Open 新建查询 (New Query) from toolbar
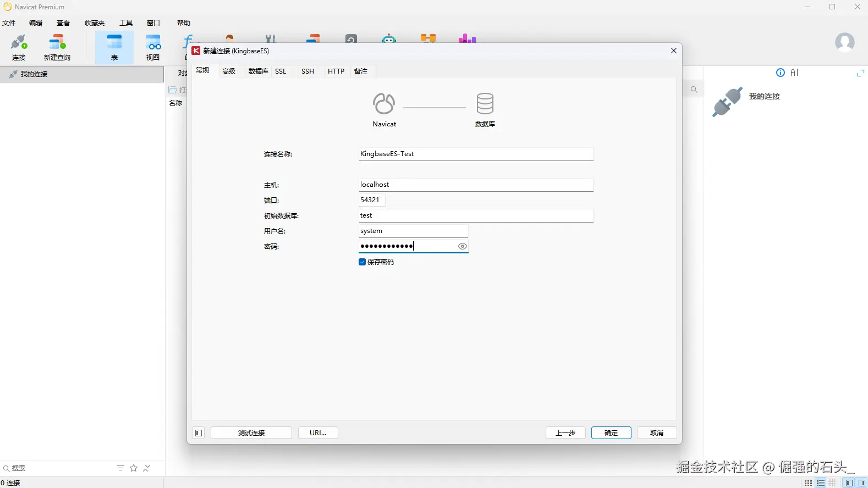This screenshot has height=488, width=868. (57, 47)
